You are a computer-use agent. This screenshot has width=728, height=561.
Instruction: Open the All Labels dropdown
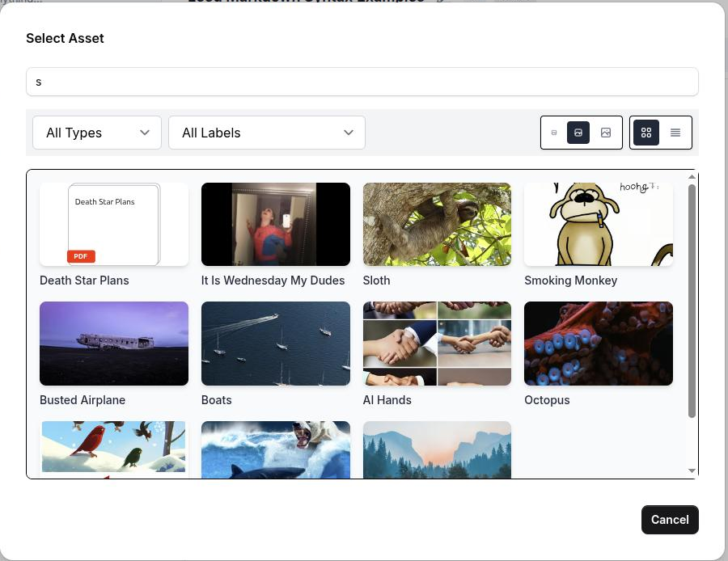pyautogui.click(x=266, y=133)
